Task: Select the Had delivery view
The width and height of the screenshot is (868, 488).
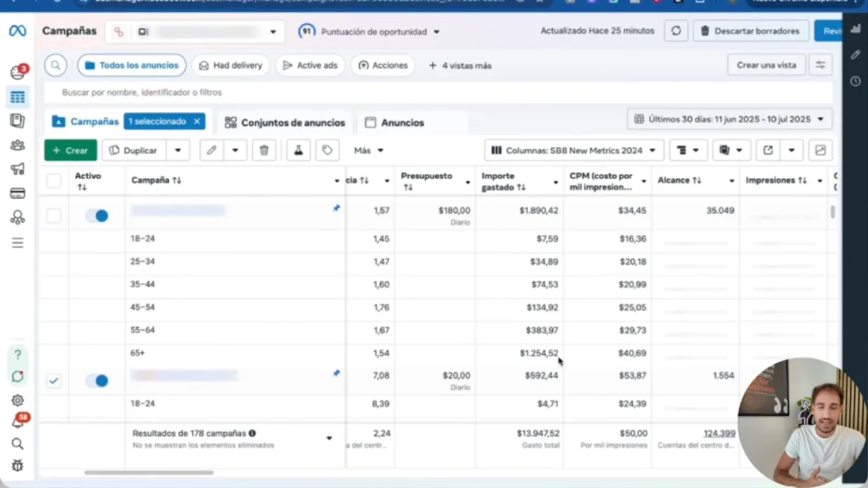Action: pyautogui.click(x=231, y=65)
